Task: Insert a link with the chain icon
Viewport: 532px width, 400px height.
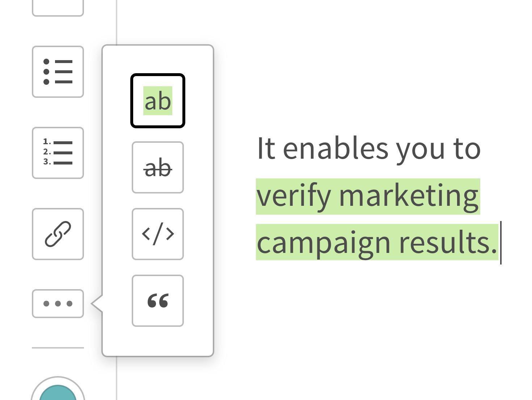Action: [58, 234]
